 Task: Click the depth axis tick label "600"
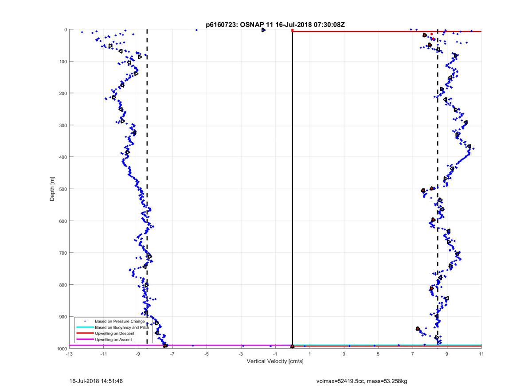(63, 221)
